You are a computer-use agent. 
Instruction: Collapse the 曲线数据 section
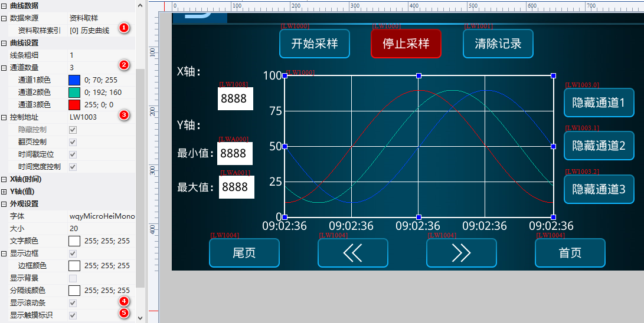coord(4,6)
